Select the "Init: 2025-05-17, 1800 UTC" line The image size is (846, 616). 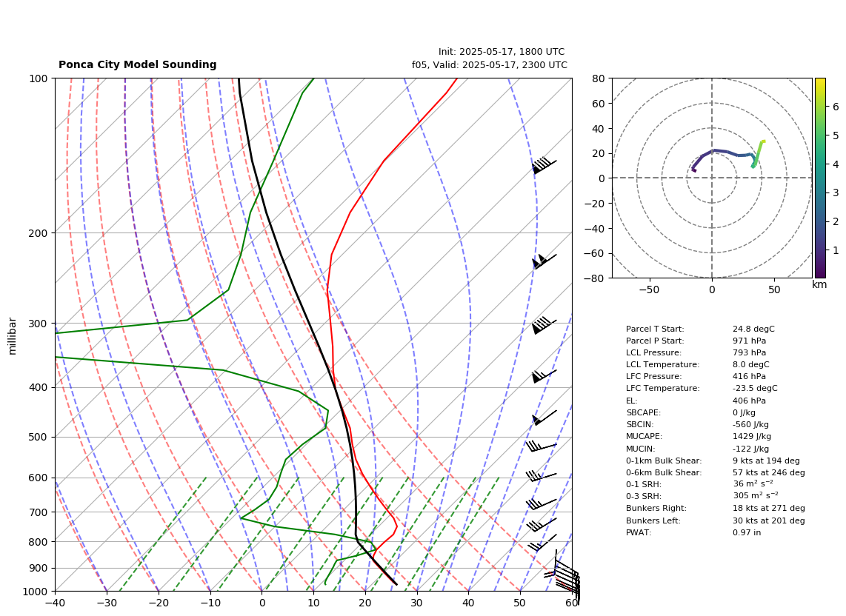[x=502, y=52]
